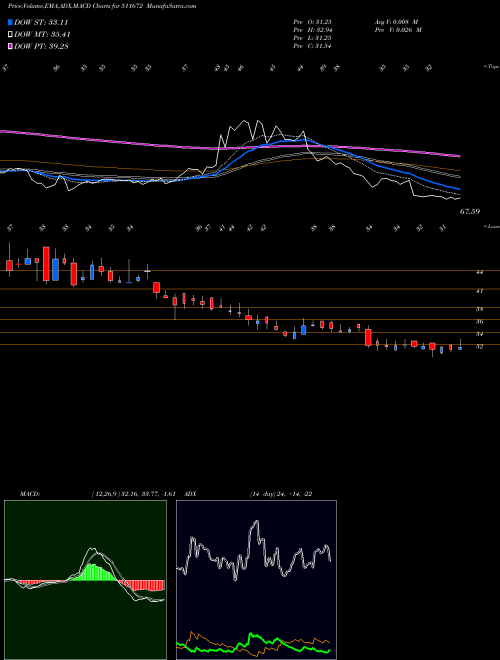The width and height of the screenshot is (500, 660).
Task: Click the MACD parameters '(12,26,9) 32.16, 33.77, -1.61'
Action: click(133, 494)
